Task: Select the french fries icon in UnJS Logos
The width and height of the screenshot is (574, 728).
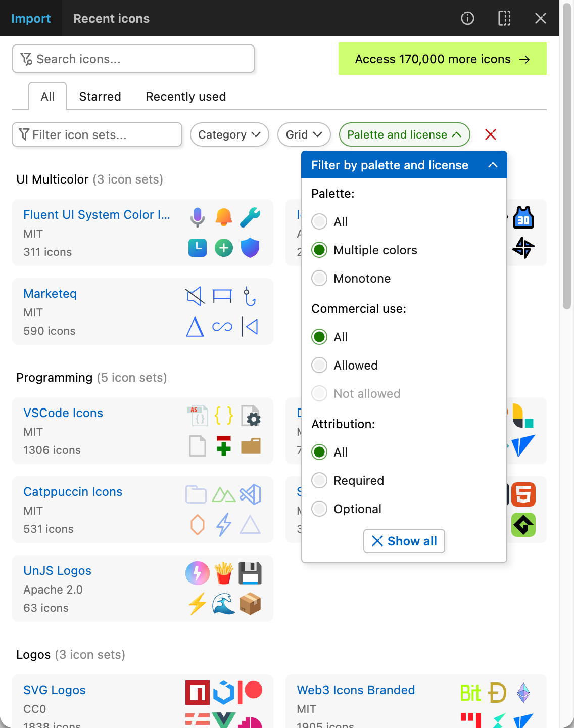Action: pyautogui.click(x=224, y=573)
